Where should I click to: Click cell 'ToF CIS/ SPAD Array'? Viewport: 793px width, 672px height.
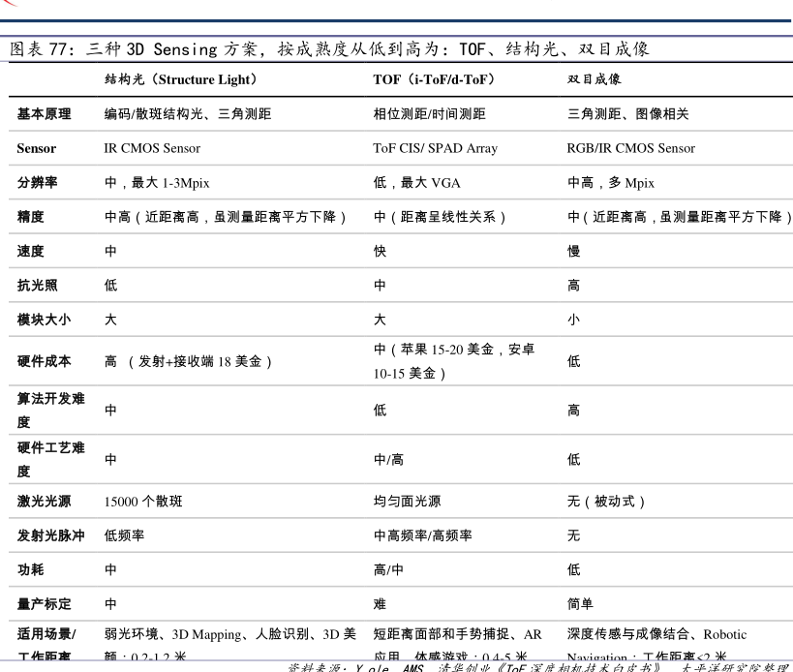436,148
